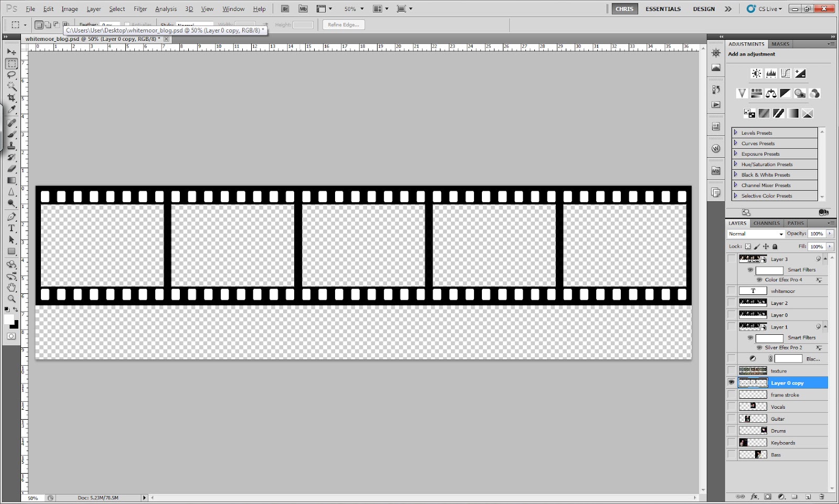Activate the Clone Stamp tool
Screen dimensions: 839x504
click(x=12, y=145)
